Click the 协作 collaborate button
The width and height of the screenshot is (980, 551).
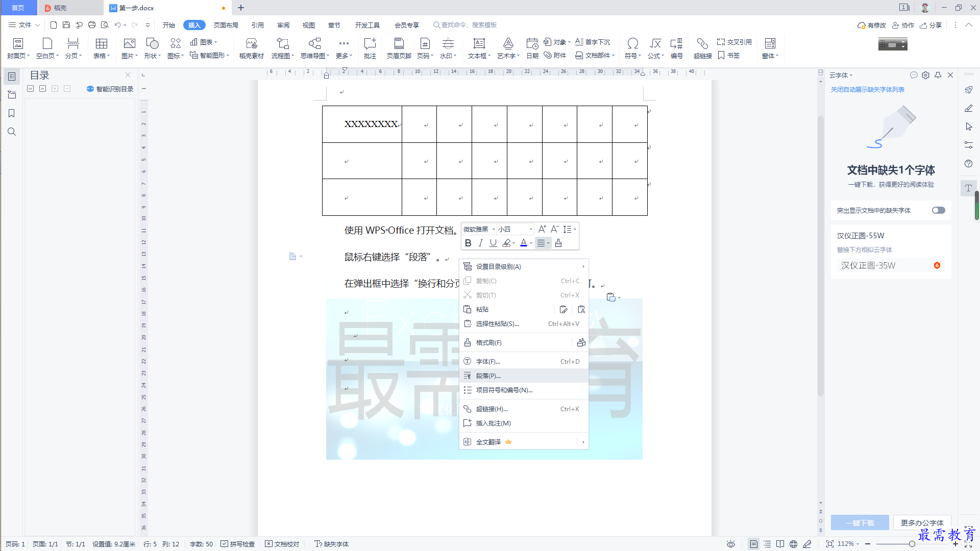903,25
